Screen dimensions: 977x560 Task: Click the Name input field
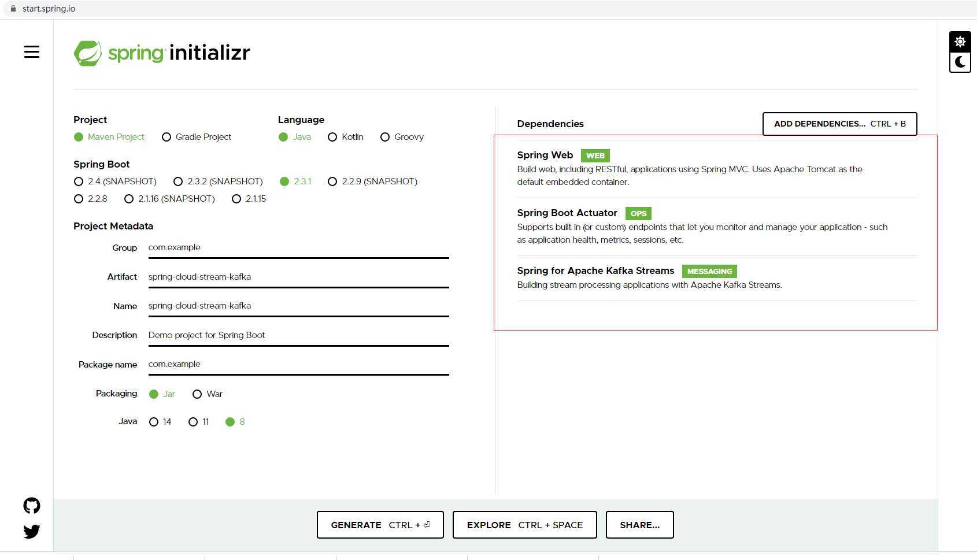point(298,306)
